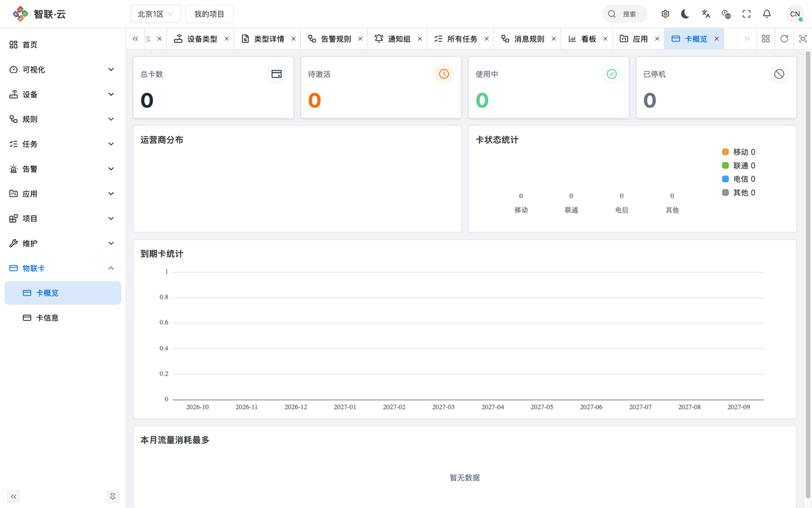Refresh the current tab page
812x508 pixels.
(x=784, y=39)
